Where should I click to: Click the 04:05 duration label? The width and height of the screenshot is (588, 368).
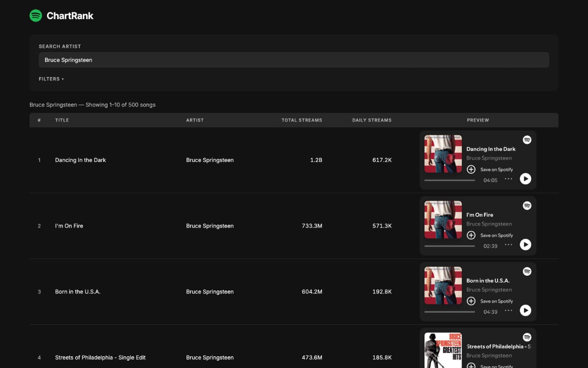[x=490, y=180]
